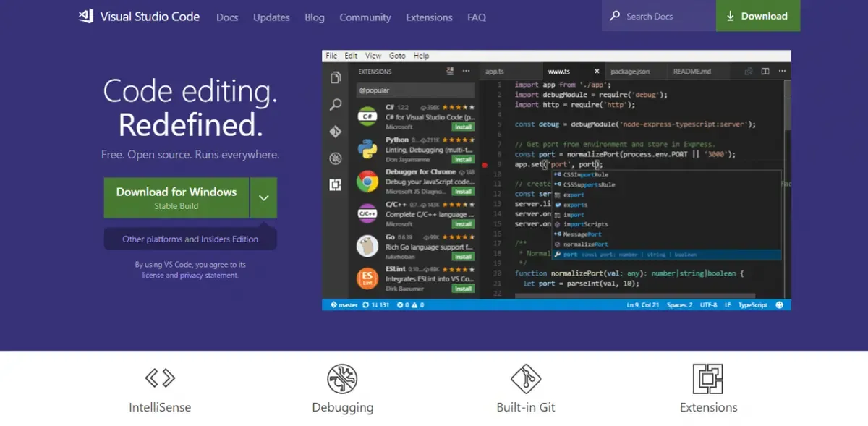
Task: Click 'TypeScript' language mode in status bar
Action: coord(752,305)
